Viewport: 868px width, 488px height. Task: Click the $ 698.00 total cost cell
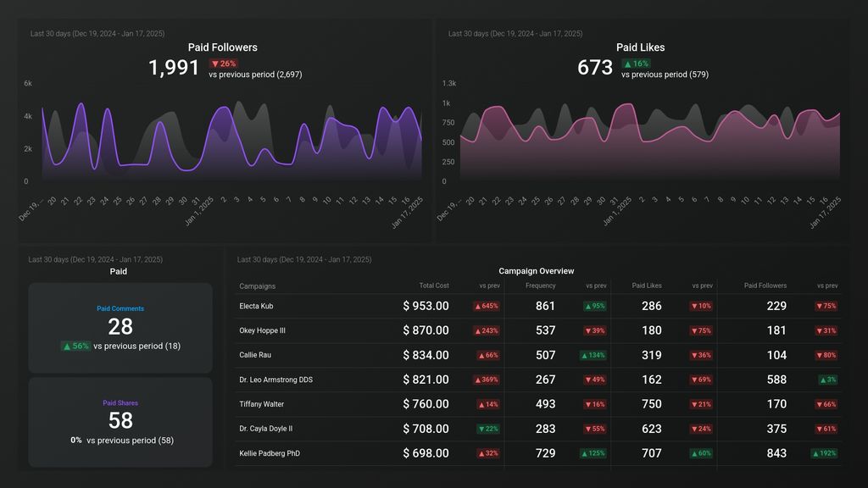pos(426,453)
